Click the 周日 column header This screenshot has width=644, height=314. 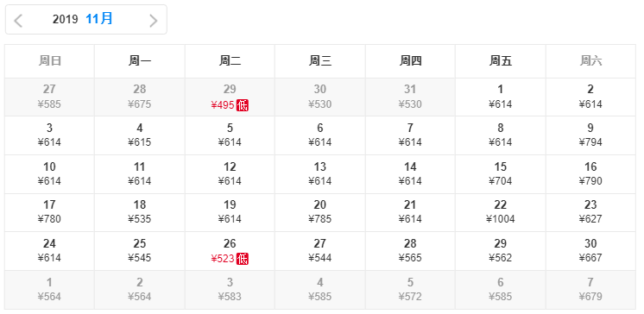click(50, 61)
